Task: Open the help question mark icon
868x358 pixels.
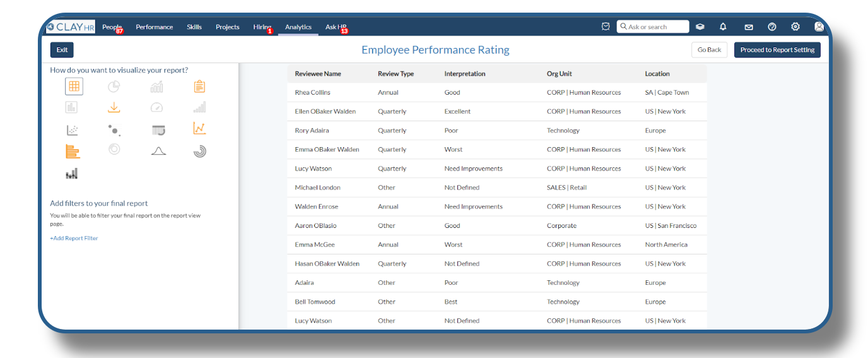Action: 771,27
